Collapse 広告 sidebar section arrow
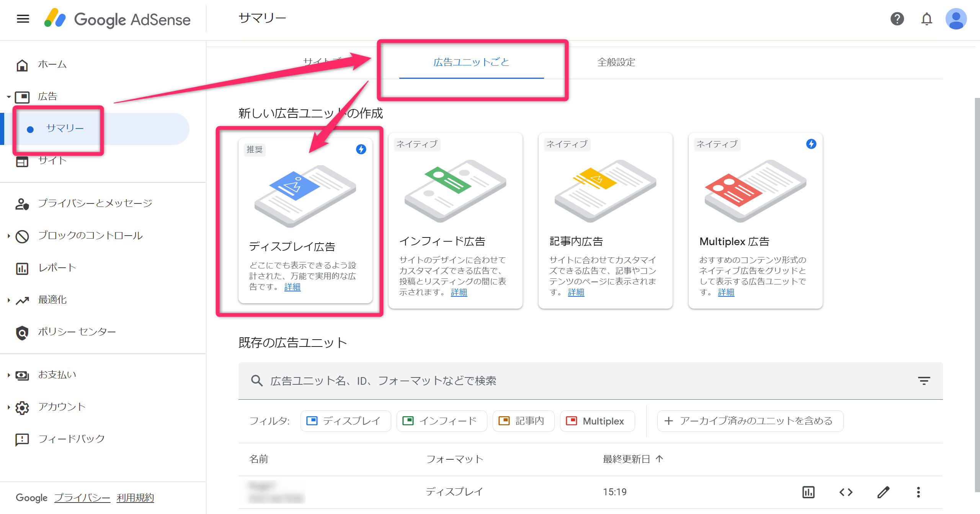The image size is (980, 514). (x=8, y=97)
